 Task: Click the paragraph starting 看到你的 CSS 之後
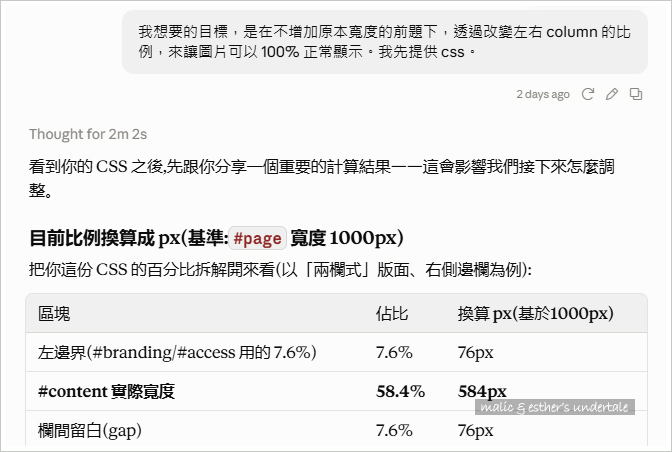point(321,178)
